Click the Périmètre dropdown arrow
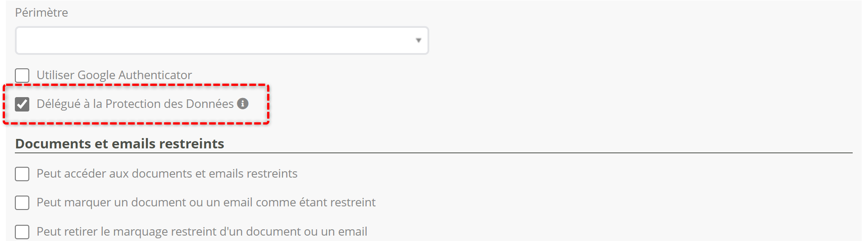The width and height of the screenshot is (868, 241). [418, 40]
